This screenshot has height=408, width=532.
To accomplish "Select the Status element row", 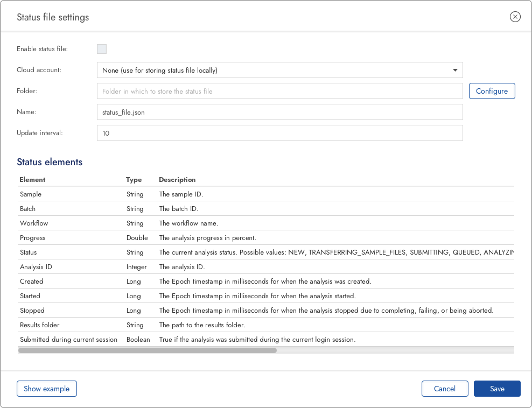I will click(x=29, y=252).
